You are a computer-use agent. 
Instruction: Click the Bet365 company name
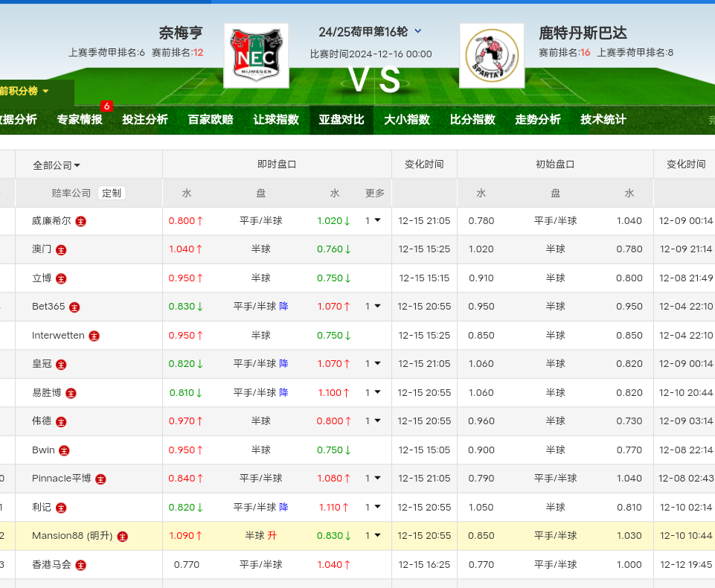48,307
